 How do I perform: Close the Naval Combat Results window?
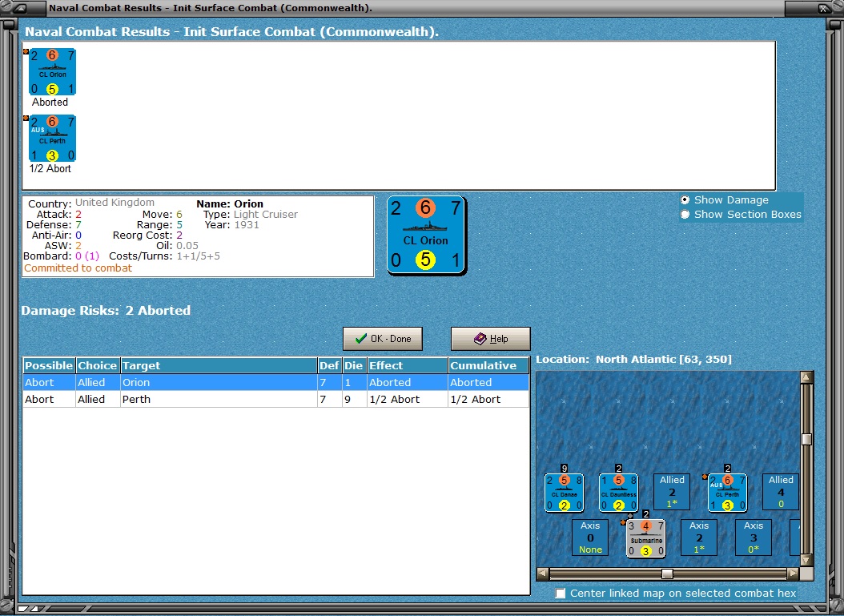point(824,8)
